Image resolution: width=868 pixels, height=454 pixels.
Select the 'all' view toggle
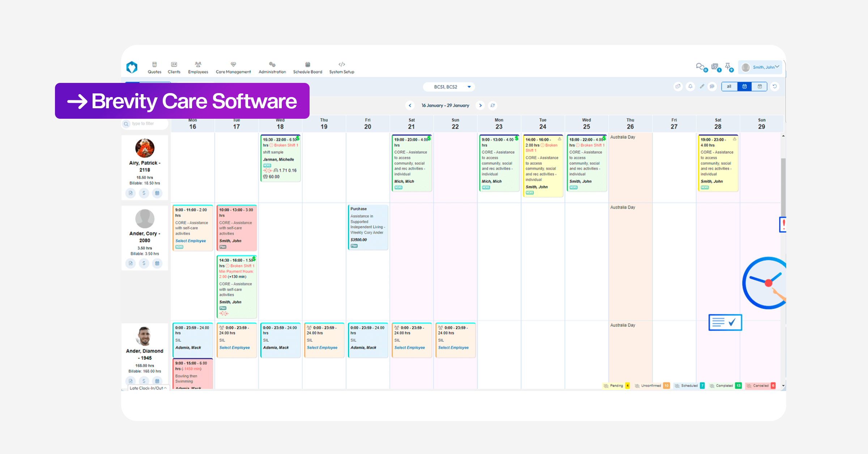pos(729,87)
